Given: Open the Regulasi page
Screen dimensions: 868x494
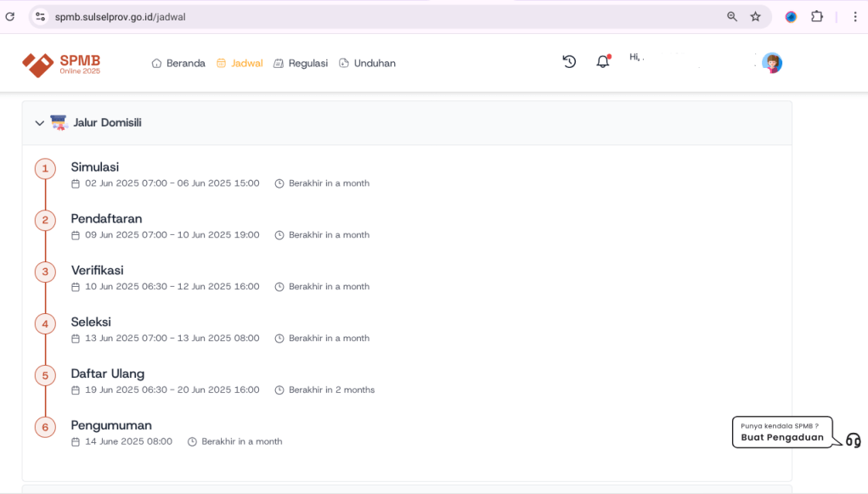Looking at the screenshot, I should click(301, 64).
